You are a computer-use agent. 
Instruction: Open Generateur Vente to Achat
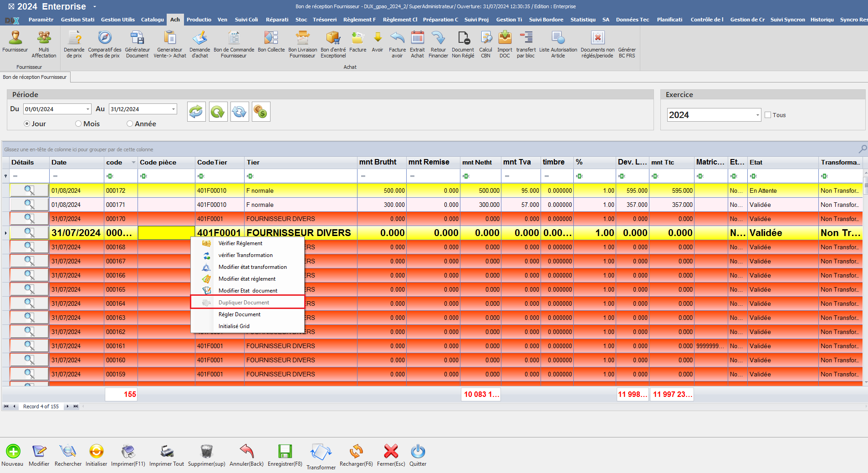170,44
